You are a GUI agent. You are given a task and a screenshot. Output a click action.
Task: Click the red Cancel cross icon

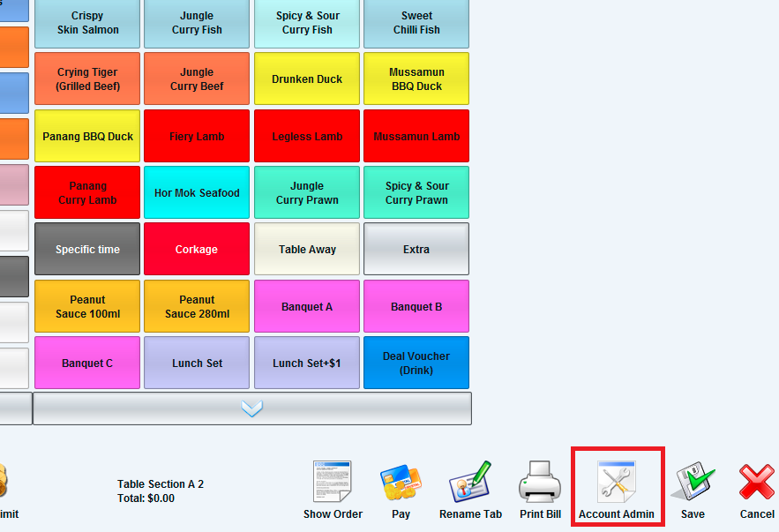click(x=757, y=482)
